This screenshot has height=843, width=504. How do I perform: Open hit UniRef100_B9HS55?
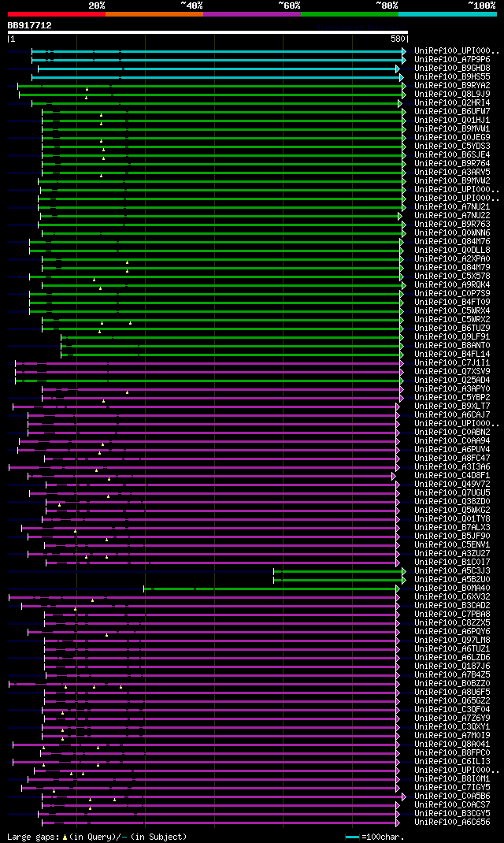click(452, 77)
